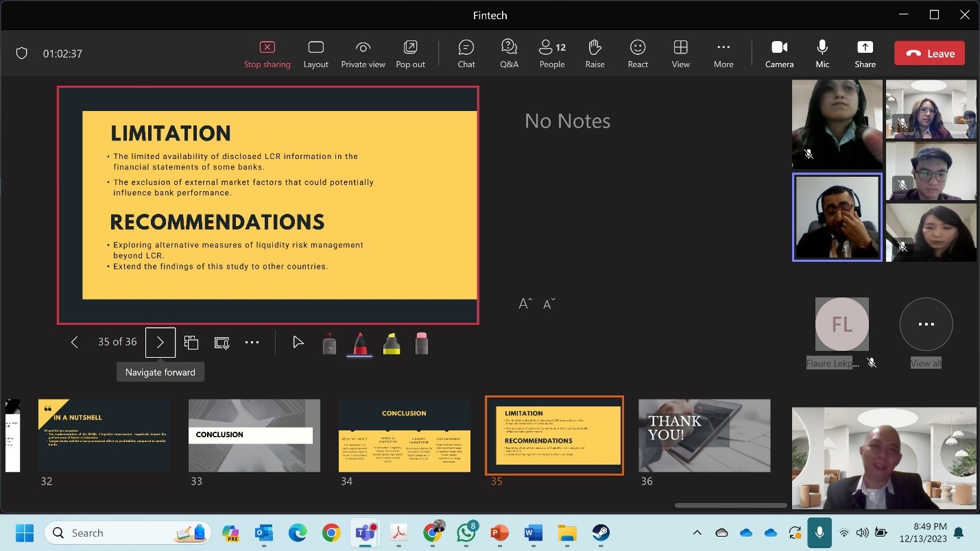
Task: Open the More options menu
Action: coord(723,53)
